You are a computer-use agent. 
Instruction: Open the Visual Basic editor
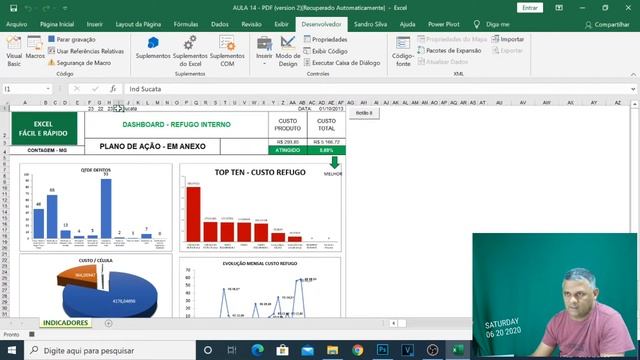[13, 51]
